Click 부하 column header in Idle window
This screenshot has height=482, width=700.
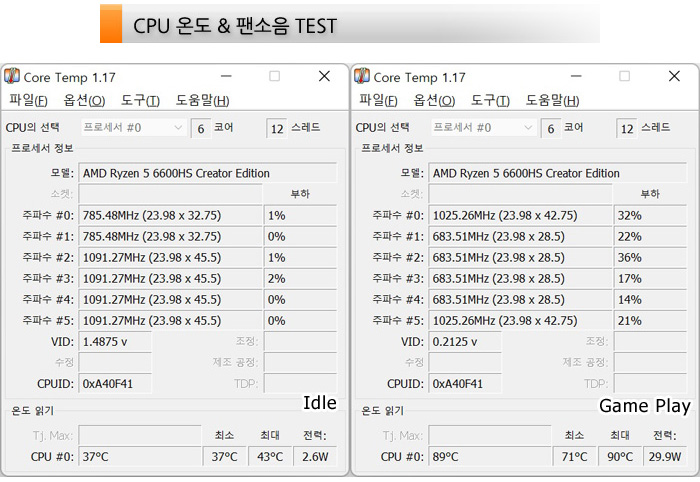(300, 194)
